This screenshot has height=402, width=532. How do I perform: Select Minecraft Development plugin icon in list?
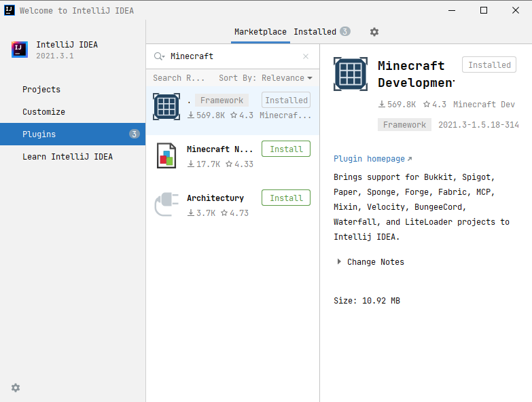coord(166,107)
